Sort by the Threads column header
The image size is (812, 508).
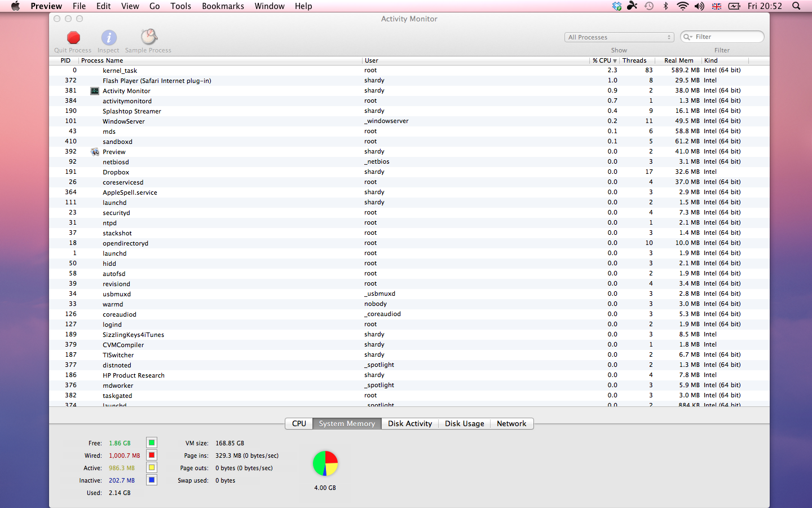point(638,60)
